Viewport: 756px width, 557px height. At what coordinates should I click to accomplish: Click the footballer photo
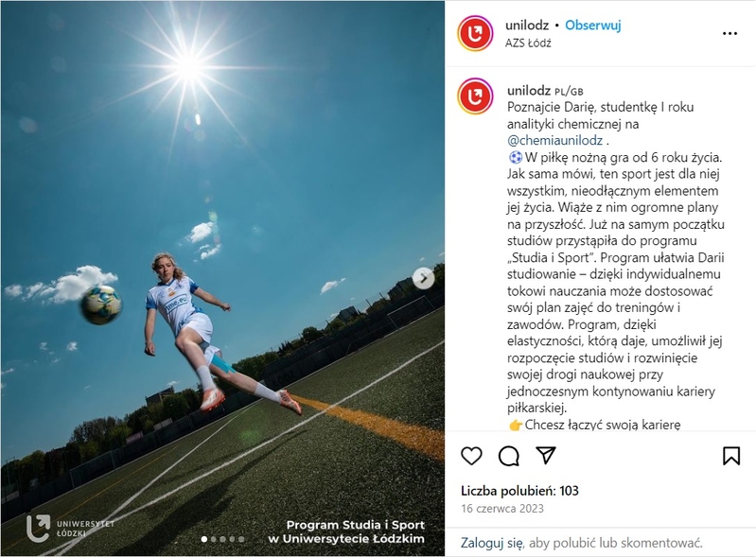coord(222,278)
